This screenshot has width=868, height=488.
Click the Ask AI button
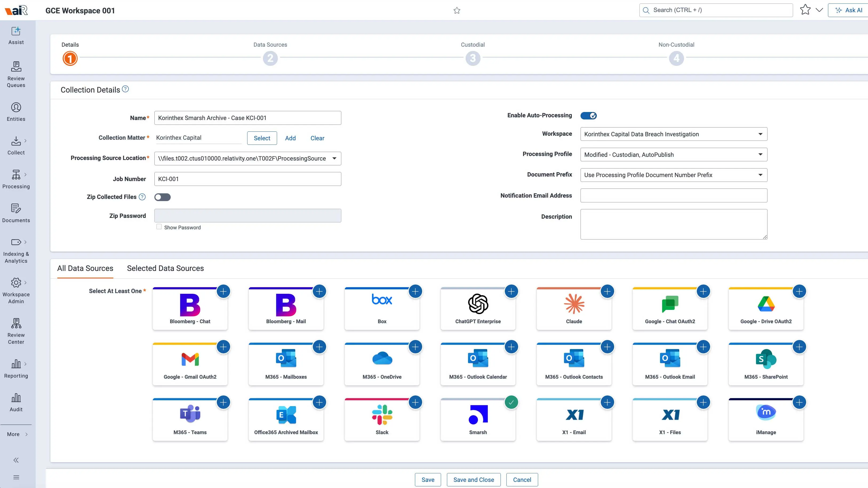pos(848,10)
